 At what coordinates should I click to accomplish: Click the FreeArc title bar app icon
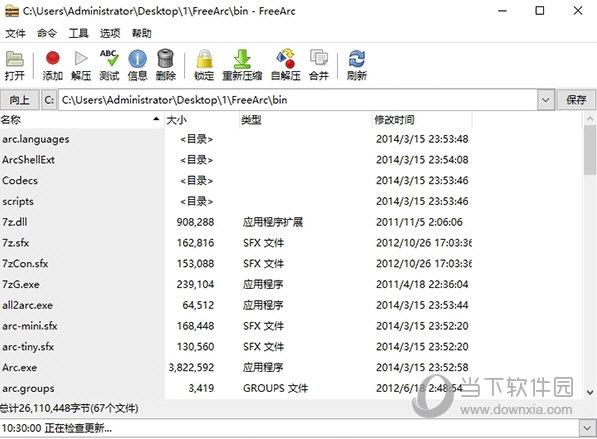pos(12,11)
